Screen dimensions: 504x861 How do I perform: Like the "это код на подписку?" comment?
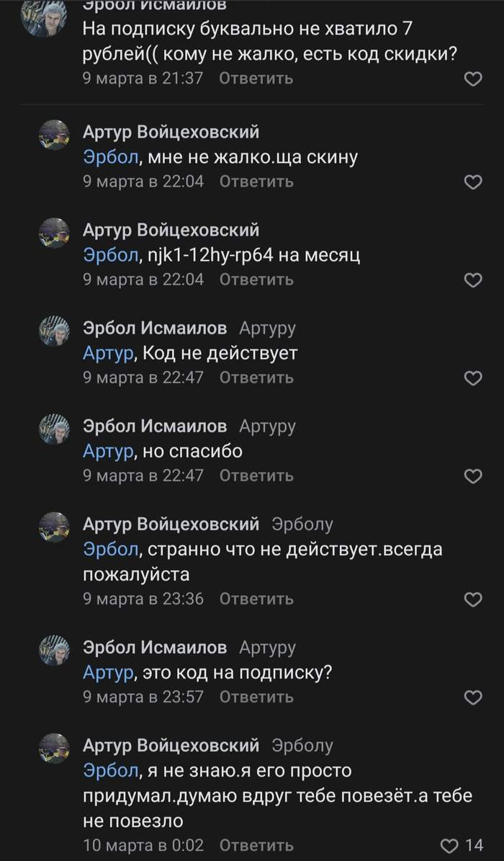(472, 697)
